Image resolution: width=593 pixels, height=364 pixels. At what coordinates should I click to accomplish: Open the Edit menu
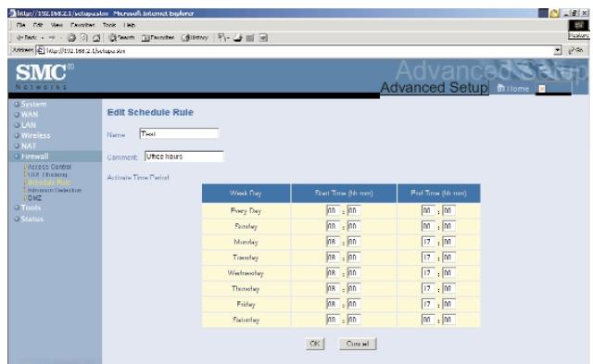(x=38, y=25)
